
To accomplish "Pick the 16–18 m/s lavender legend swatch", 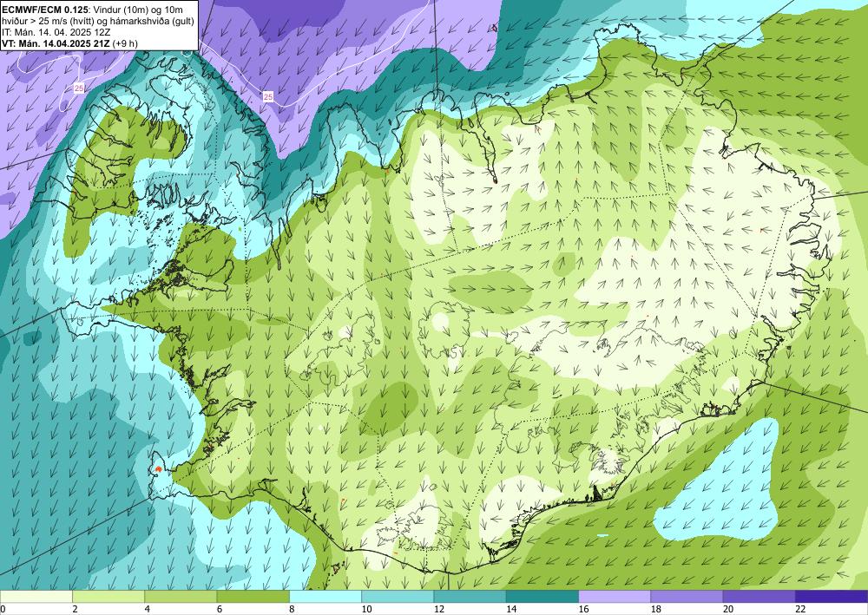I will 615,596.
